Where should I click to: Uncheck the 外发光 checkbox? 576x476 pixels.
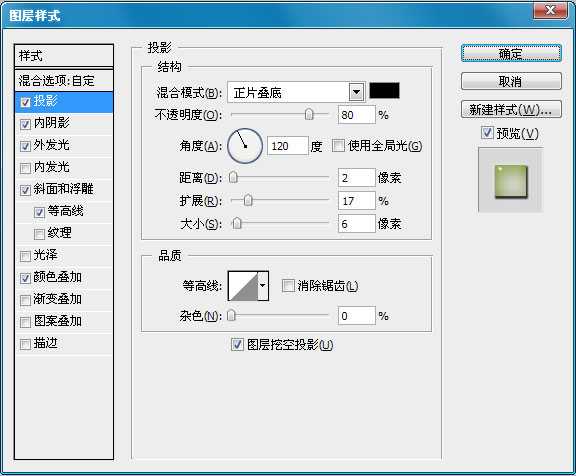coord(25,146)
